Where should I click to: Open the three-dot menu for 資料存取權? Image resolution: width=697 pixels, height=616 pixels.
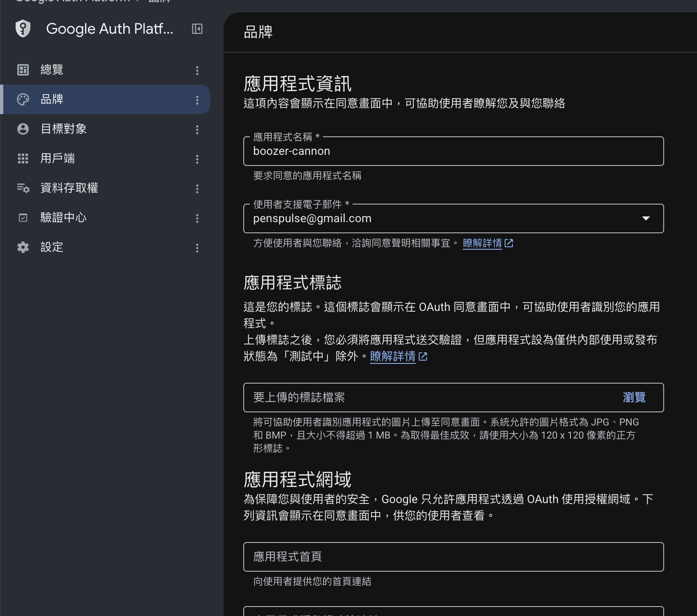click(197, 188)
